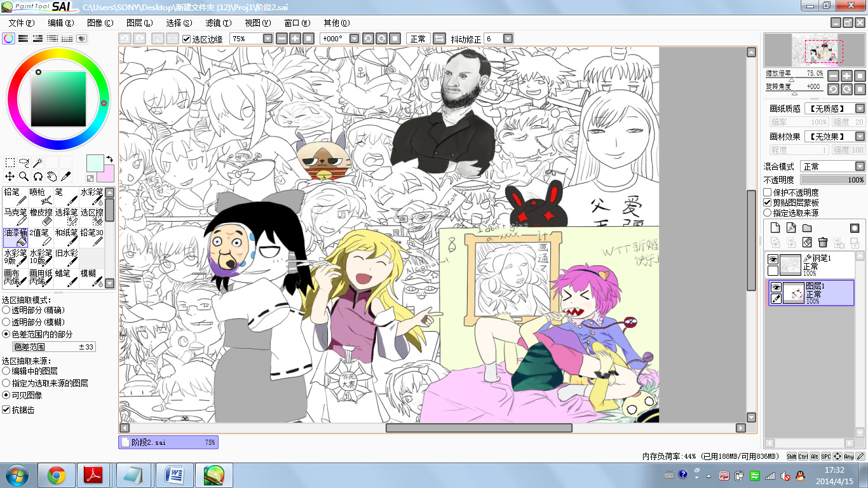Pick the lasso selection tool

24,163
